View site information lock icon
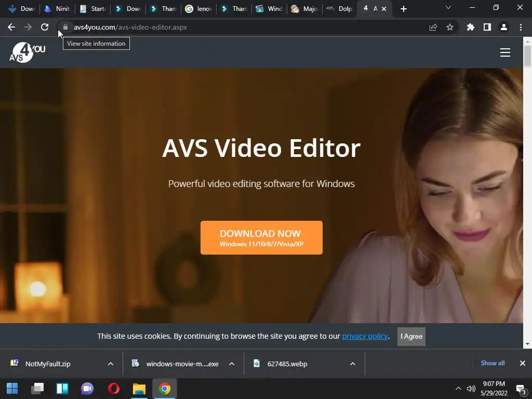532x399 pixels. [x=65, y=27]
